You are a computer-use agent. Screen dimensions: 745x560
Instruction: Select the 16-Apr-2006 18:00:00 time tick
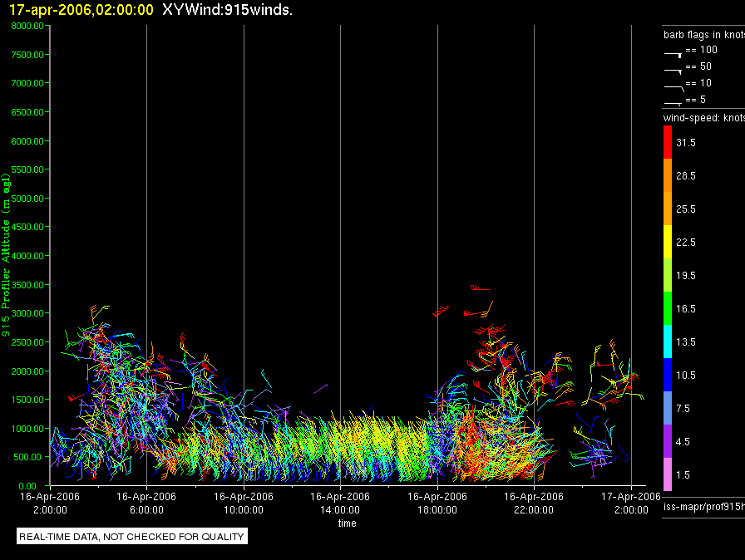[x=437, y=503]
